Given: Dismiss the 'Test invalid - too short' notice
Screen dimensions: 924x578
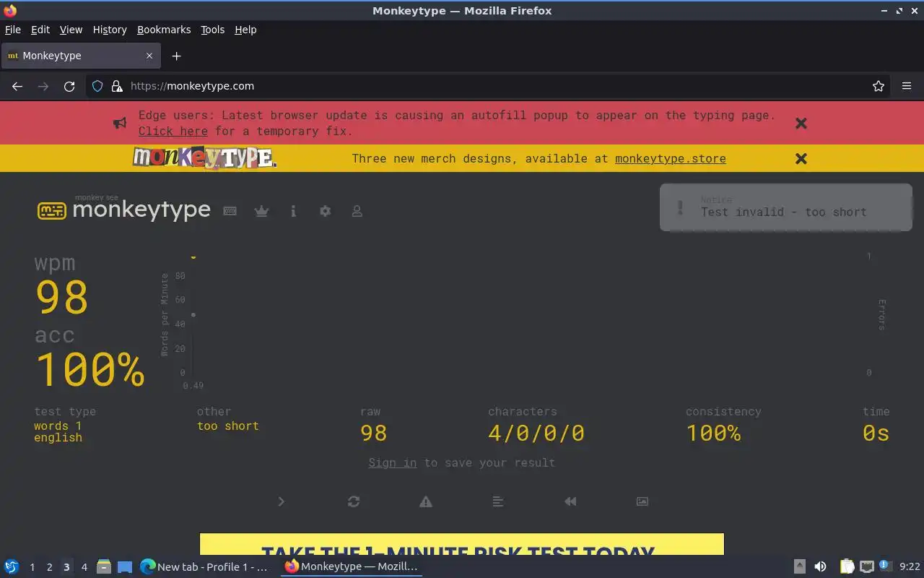Looking at the screenshot, I should coord(786,207).
